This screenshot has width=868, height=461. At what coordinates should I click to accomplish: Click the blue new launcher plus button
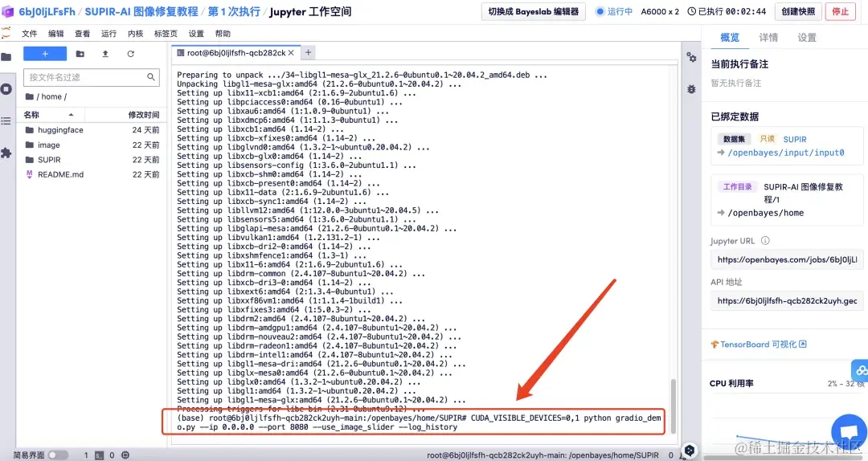point(45,54)
